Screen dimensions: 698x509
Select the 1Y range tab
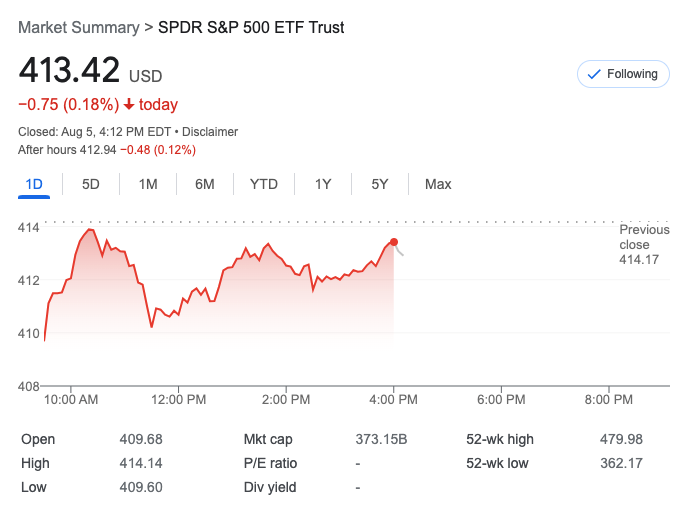[323, 184]
